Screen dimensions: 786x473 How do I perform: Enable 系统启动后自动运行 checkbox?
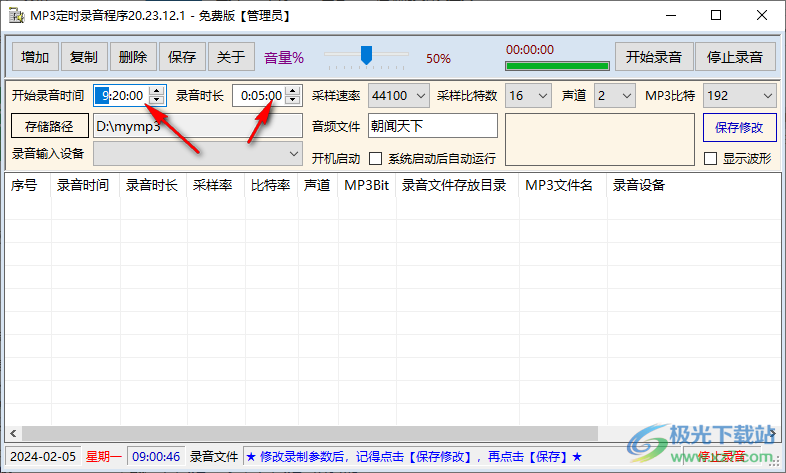tap(375, 159)
